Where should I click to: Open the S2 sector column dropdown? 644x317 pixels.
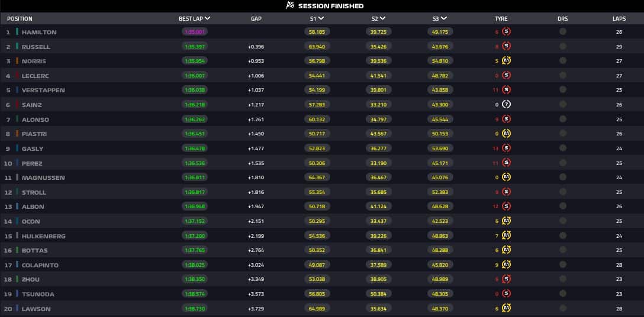coord(382,18)
